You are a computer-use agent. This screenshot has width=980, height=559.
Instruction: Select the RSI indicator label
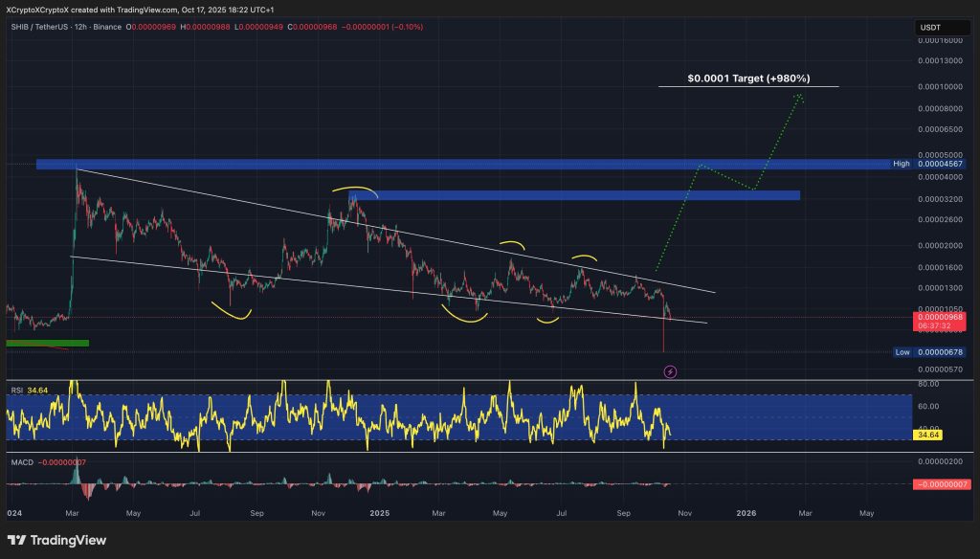[16, 391]
